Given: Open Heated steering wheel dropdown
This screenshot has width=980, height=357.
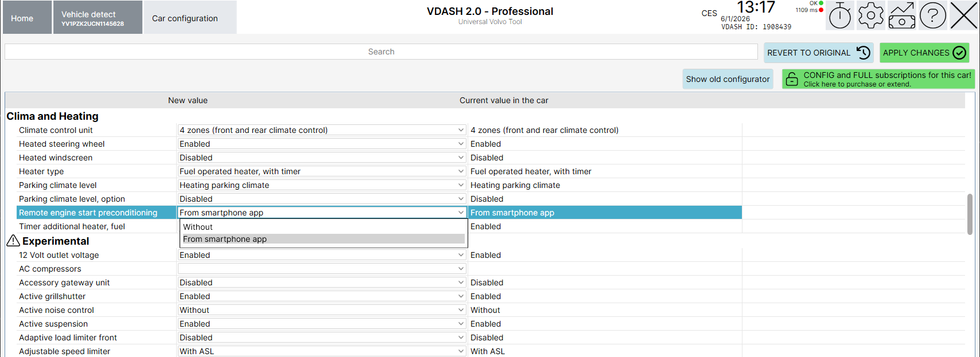Looking at the screenshot, I should pyautogui.click(x=321, y=144).
